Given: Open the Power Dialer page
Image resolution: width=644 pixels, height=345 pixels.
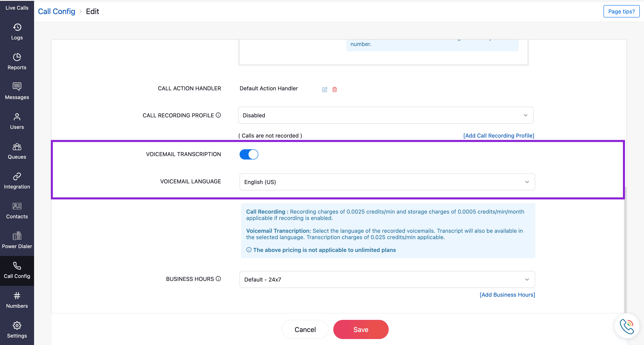Looking at the screenshot, I should coord(17,240).
